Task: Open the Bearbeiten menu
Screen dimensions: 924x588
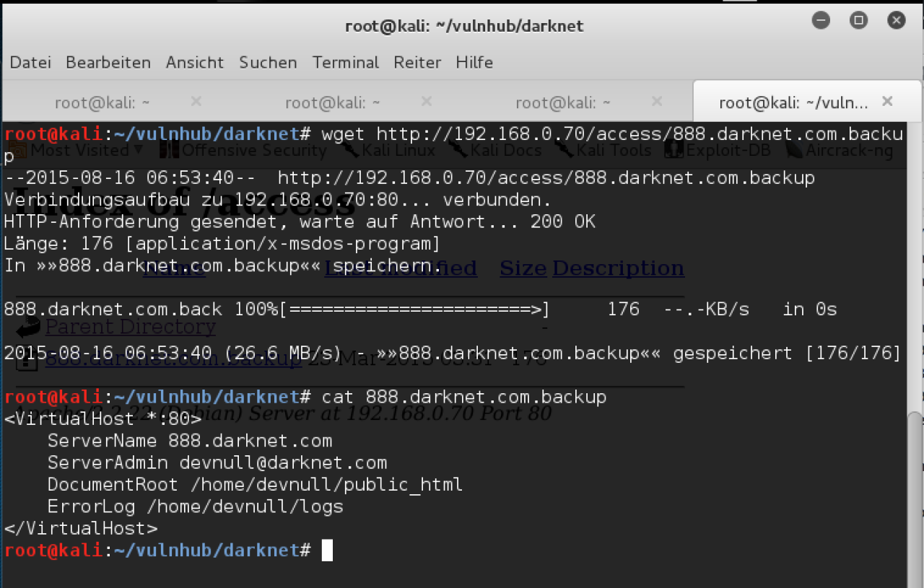Action: 108,63
